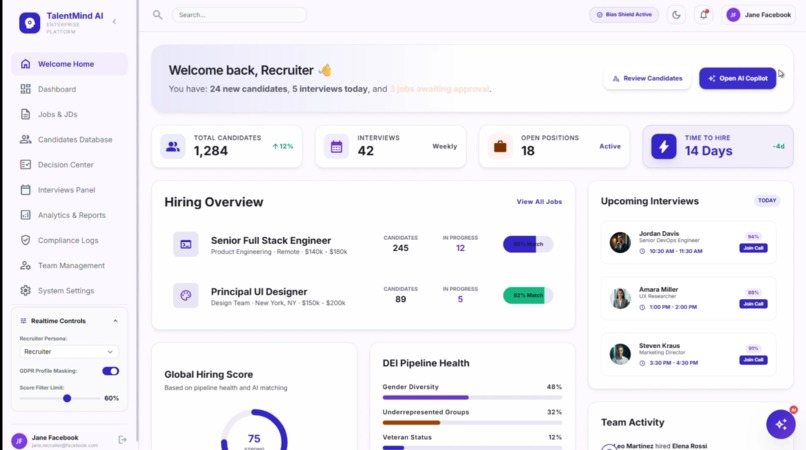Viewport: 806px width, 450px height.
Task: Click the logout icon beside Jane Facebook
Action: tap(122, 440)
